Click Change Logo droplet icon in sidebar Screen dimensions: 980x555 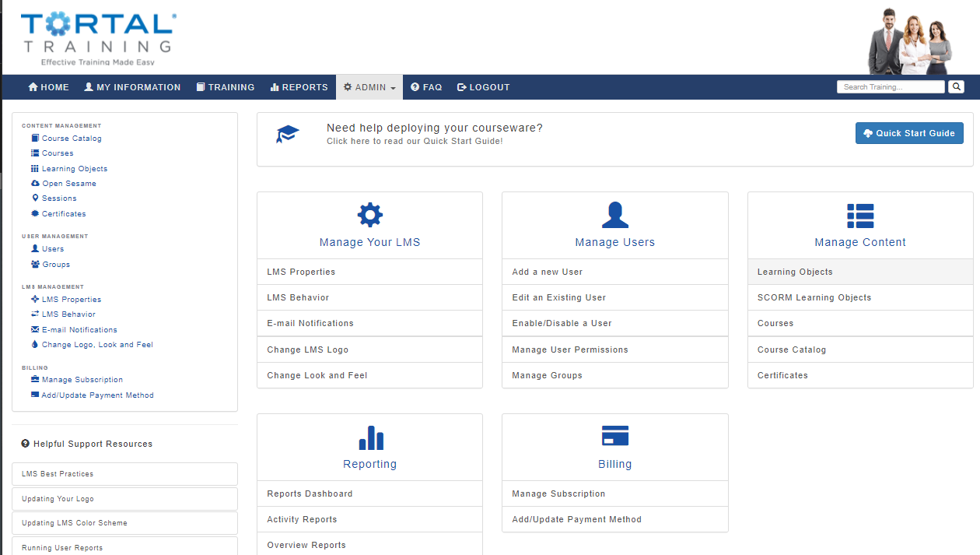tap(35, 344)
